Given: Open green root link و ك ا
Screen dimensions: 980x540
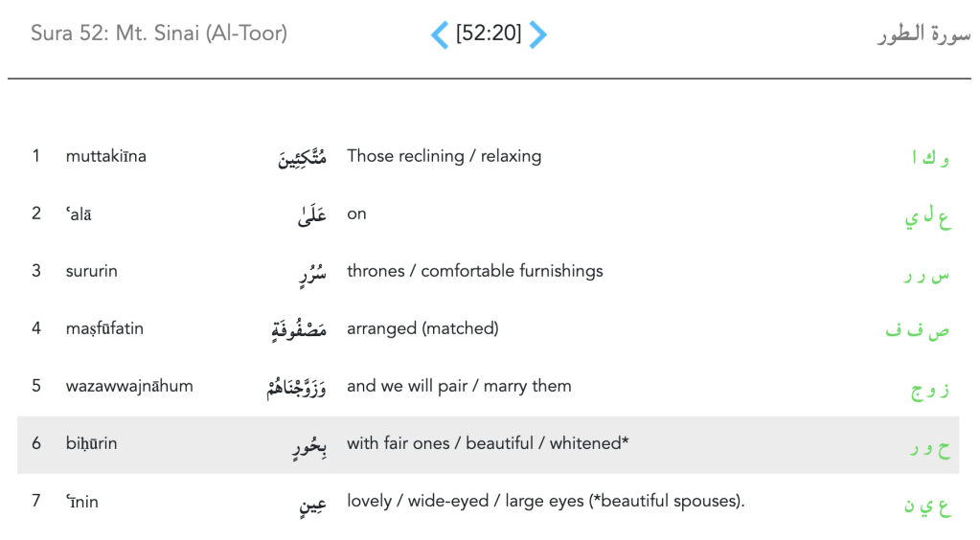Looking at the screenshot, I should tap(929, 158).
